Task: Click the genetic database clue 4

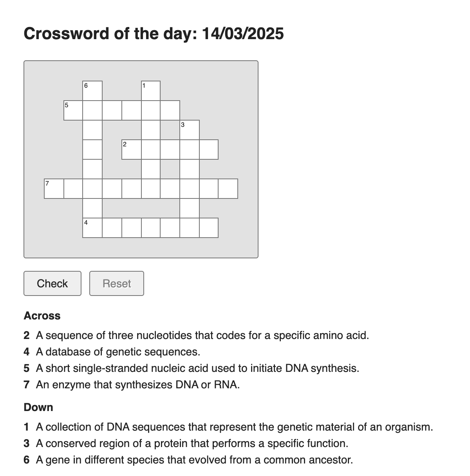Action: (112, 352)
